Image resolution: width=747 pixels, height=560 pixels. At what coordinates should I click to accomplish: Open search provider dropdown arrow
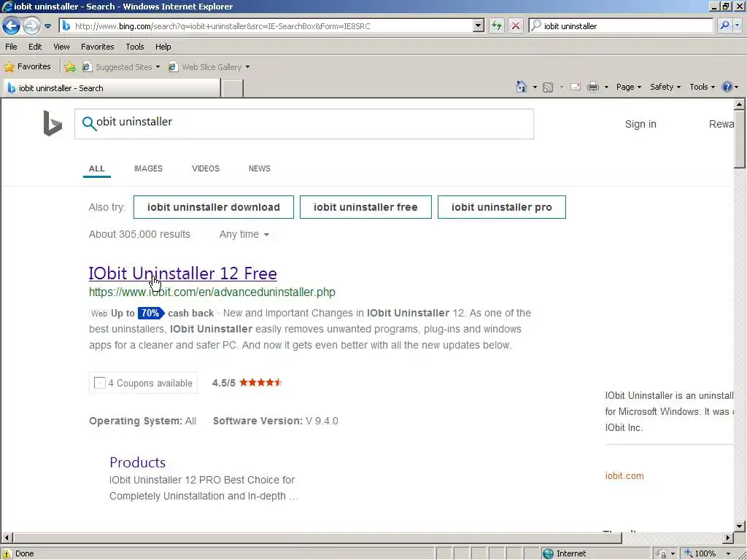click(x=738, y=26)
